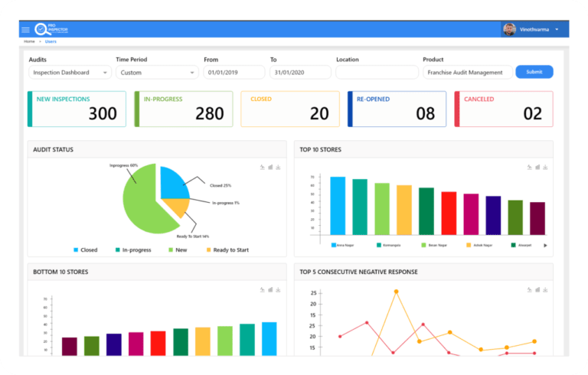Toggle the In-progress series in pie legend
This screenshot has height=375, width=588.
pyautogui.click(x=133, y=250)
